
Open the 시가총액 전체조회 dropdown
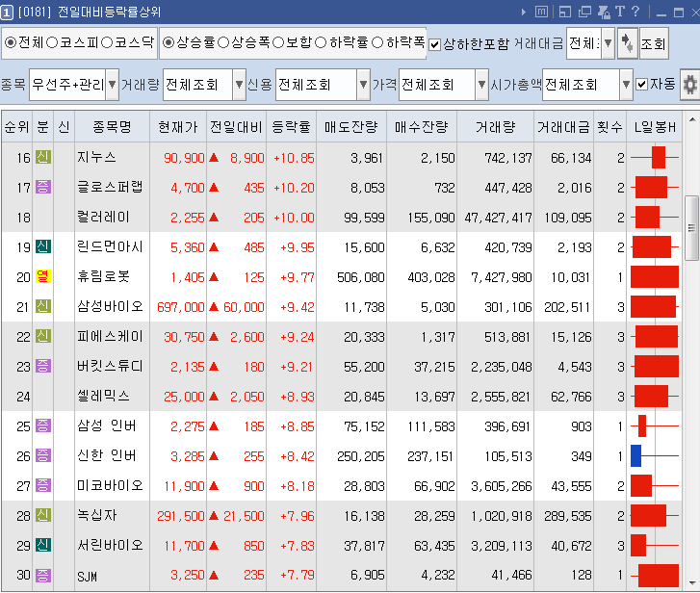pyautogui.click(x=626, y=84)
